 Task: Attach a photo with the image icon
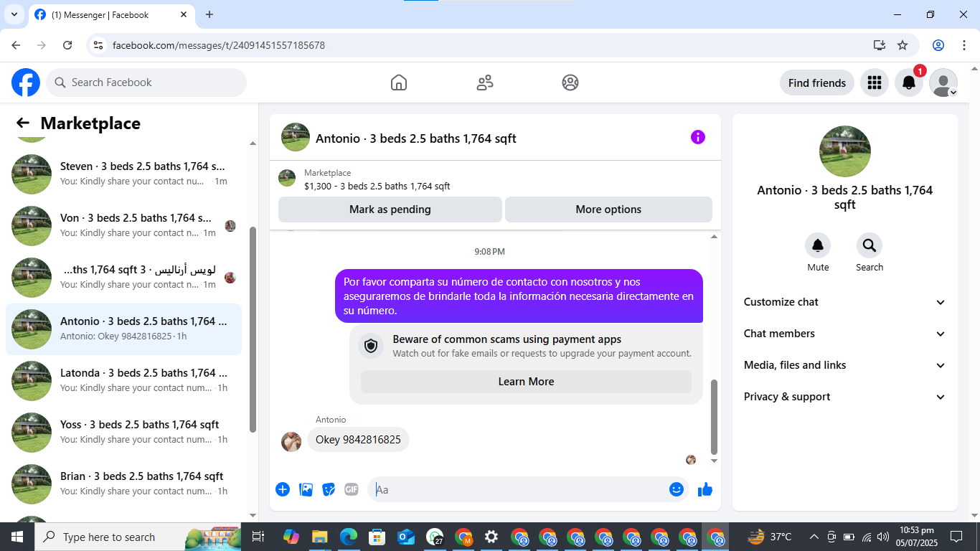306,489
